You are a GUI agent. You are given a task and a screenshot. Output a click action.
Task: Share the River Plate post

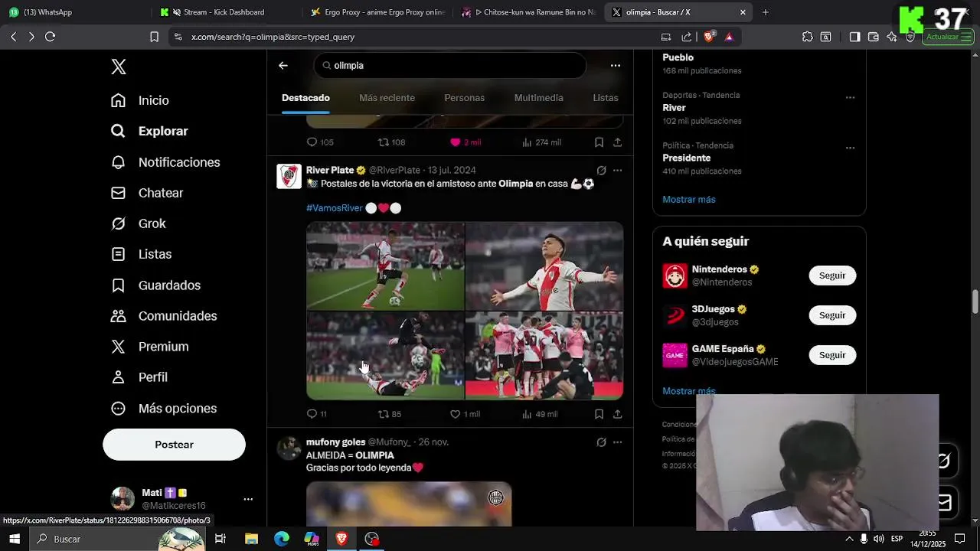point(617,414)
